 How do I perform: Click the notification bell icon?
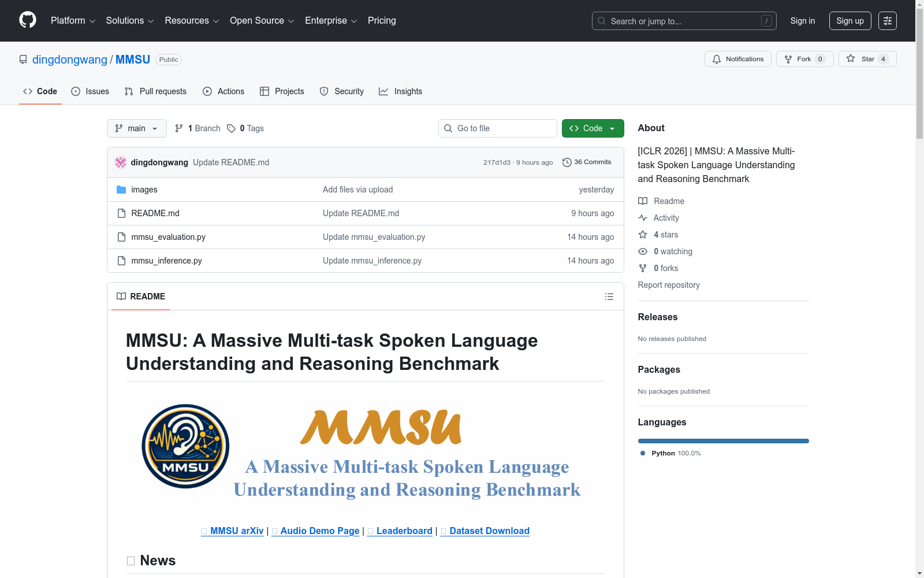717,59
